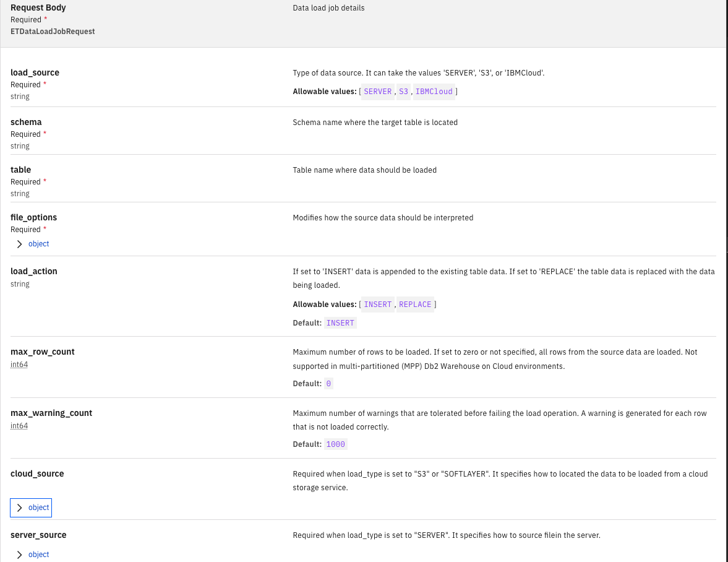728x562 pixels.
Task: Click the IBMCloud allowable value tag
Action: pyautogui.click(x=434, y=92)
